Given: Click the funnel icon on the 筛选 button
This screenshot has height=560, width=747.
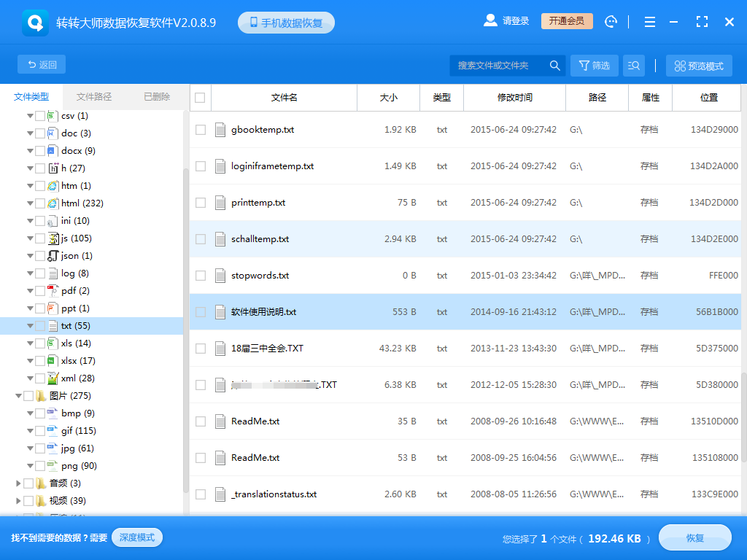Looking at the screenshot, I should point(583,65).
